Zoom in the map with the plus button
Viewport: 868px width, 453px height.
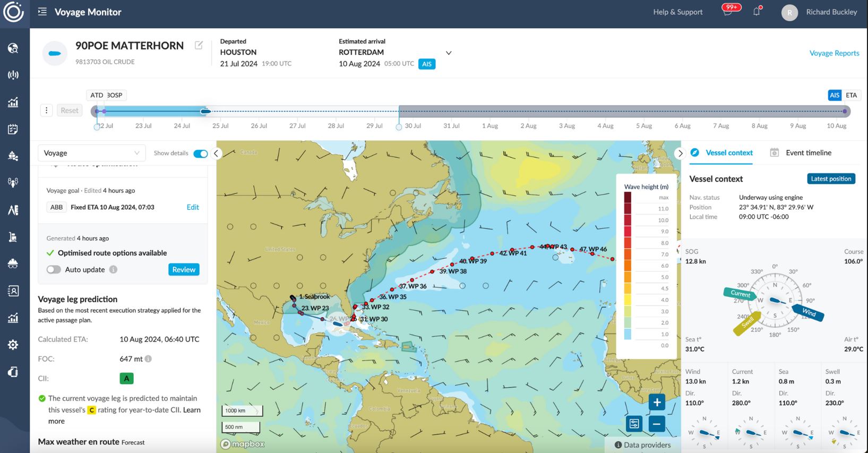[x=657, y=403]
